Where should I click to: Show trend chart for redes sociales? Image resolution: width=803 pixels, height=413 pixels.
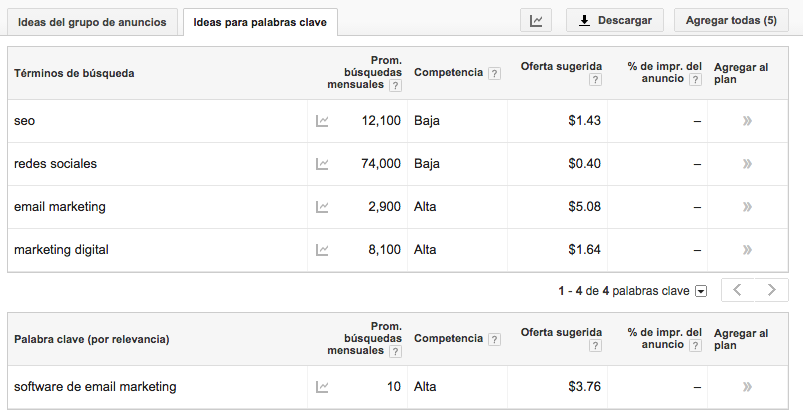322,164
